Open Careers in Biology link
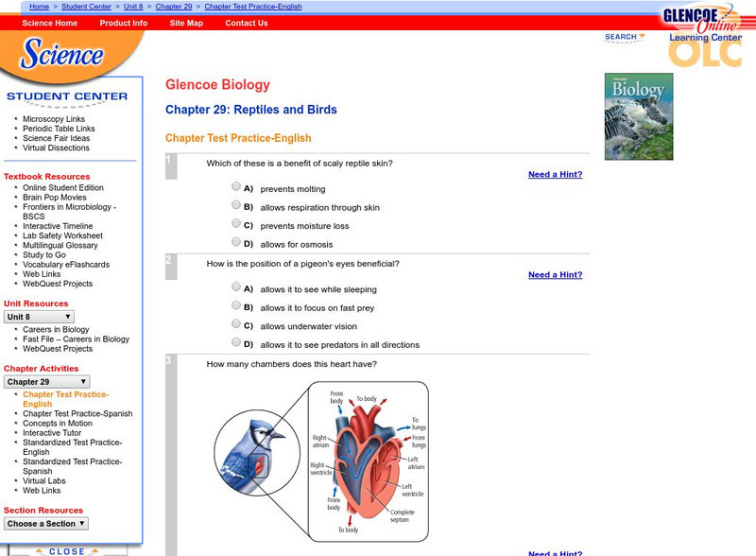Screen dimensions: 756x556 (56, 329)
